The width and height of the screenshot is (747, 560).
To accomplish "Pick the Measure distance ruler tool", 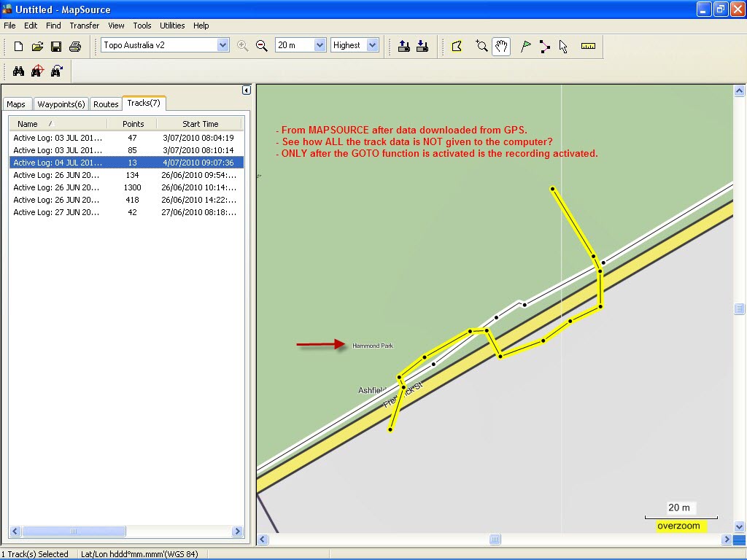I will 588,46.
